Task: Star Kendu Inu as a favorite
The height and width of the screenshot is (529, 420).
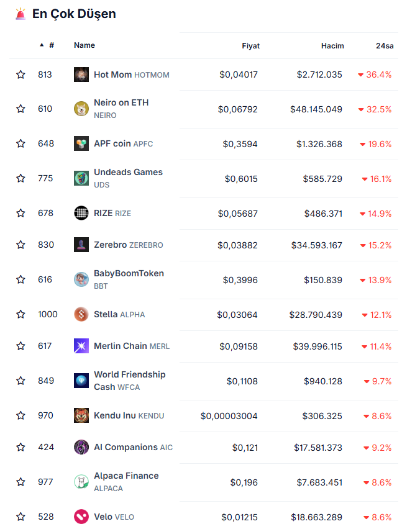Action: [21, 415]
